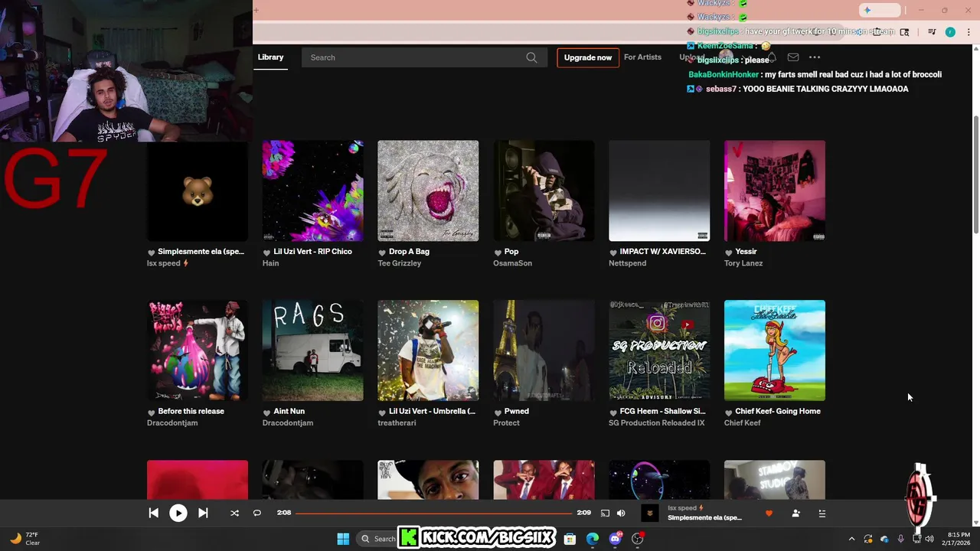The image size is (980, 551).
Task: Open Discord from the taskbar
Action: tap(615, 539)
